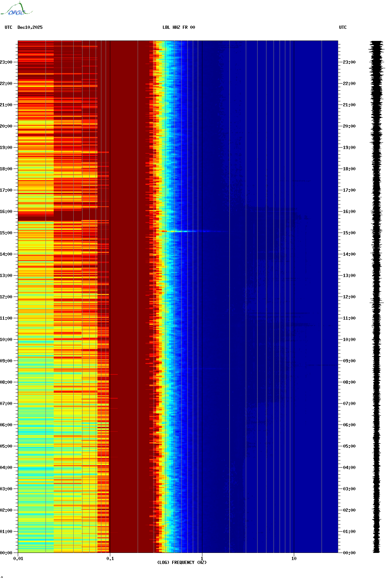Click the 06:00 label on left time axis
The image size is (392, 581).
[6, 425]
